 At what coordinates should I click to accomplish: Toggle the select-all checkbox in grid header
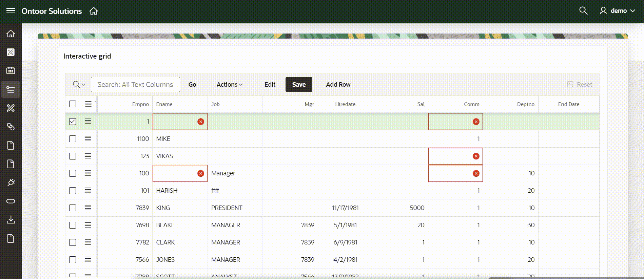pyautogui.click(x=73, y=104)
